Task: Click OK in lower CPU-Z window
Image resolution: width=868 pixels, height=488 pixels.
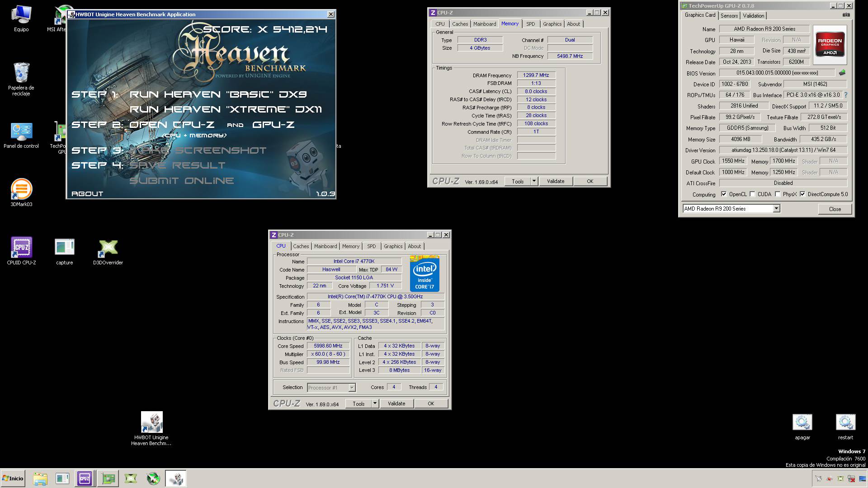Action: (x=431, y=404)
